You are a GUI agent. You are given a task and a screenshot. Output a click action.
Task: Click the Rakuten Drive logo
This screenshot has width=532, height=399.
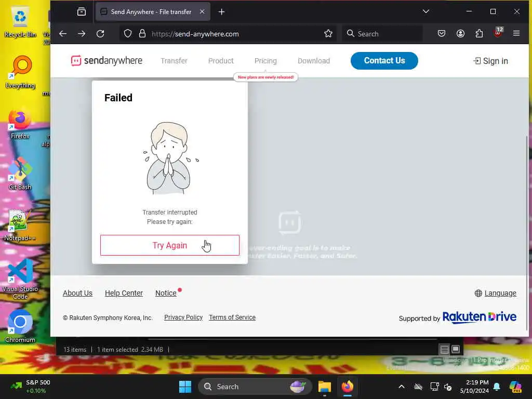click(480, 317)
